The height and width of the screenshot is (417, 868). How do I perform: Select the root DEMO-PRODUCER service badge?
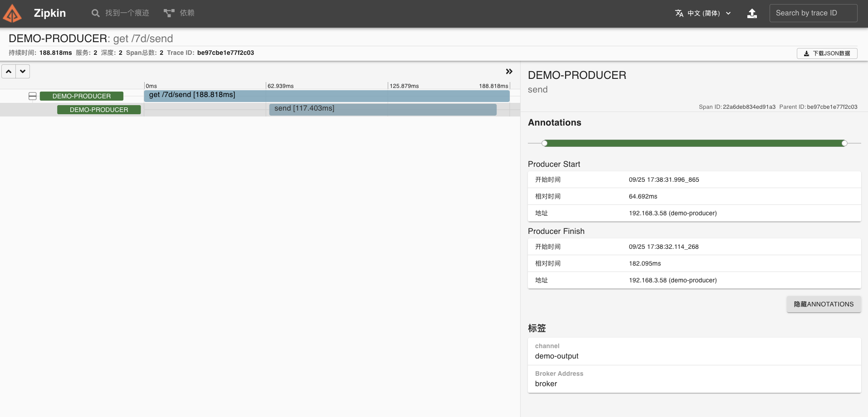tap(82, 96)
